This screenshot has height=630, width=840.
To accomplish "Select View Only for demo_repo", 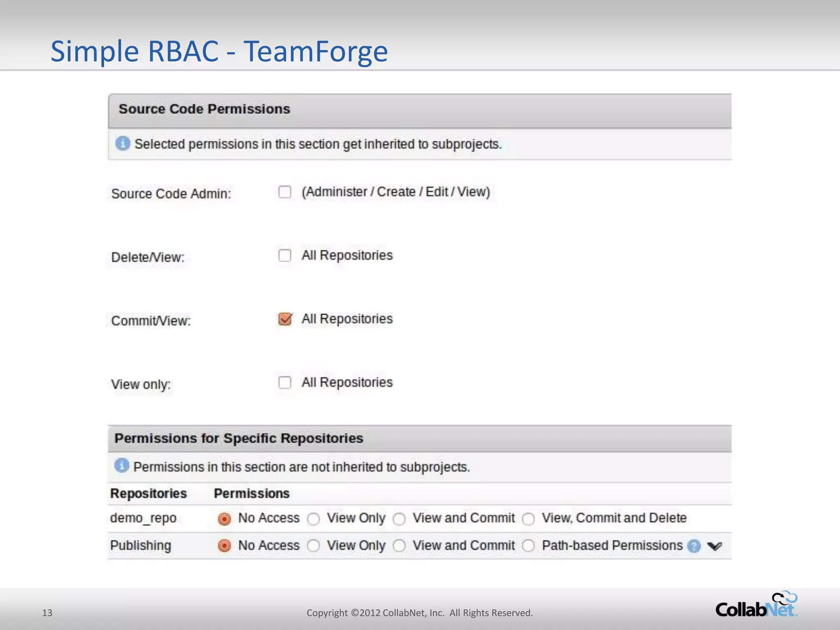I will click(x=313, y=519).
